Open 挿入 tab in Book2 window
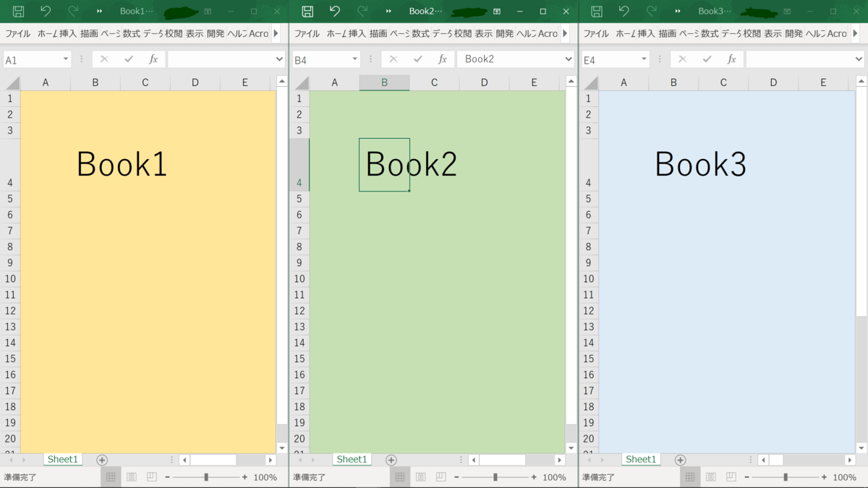The image size is (868, 488). [x=357, y=33]
